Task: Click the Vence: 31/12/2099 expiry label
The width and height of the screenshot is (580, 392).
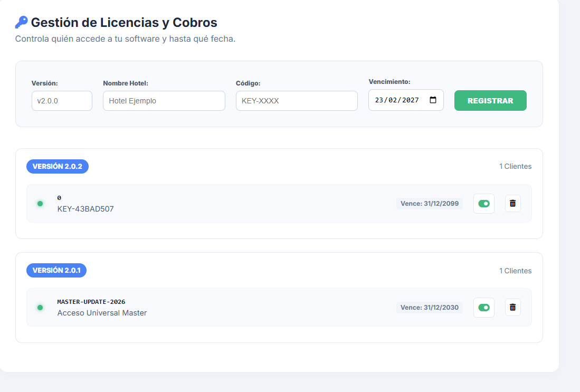Action: [x=429, y=204]
